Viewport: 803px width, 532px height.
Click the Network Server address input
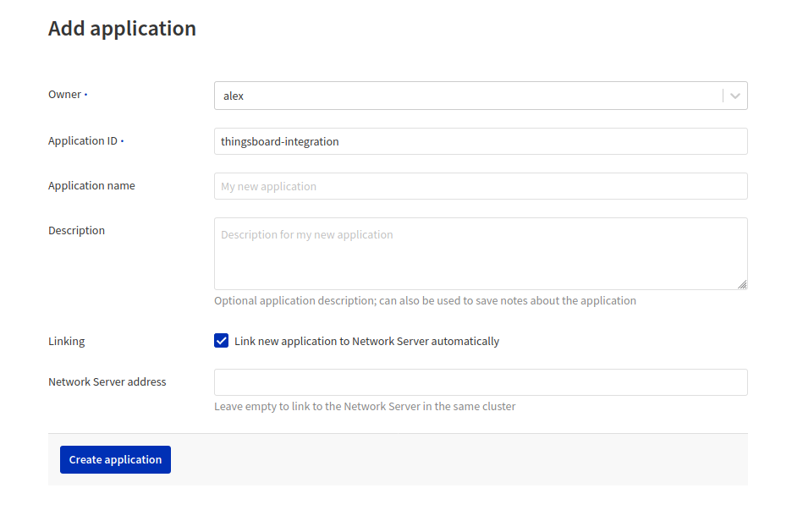pyautogui.click(x=480, y=382)
